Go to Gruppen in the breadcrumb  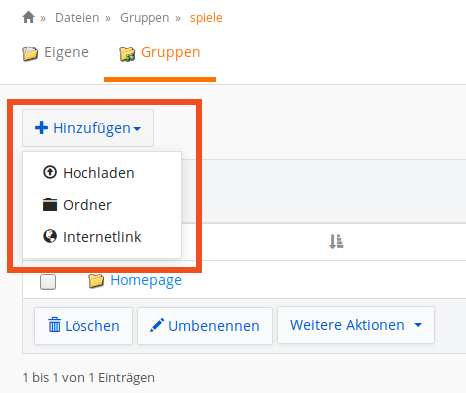click(x=144, y=18)
